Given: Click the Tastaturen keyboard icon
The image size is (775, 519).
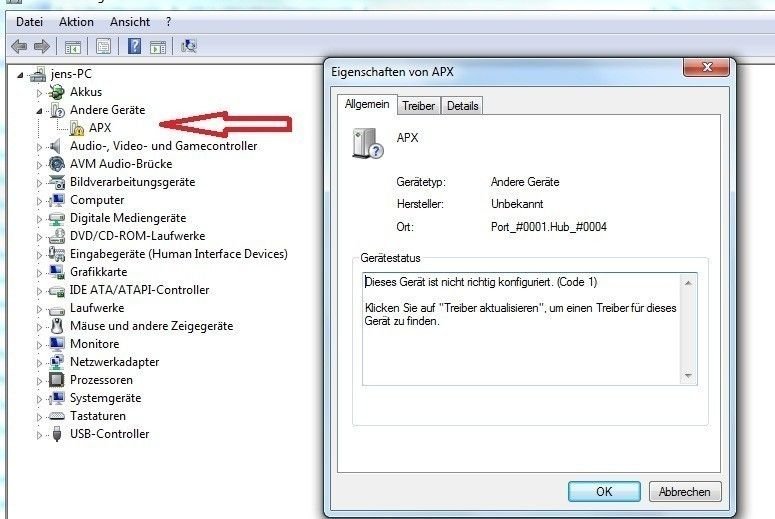Looking at the screenshot, I should (57, 416).
